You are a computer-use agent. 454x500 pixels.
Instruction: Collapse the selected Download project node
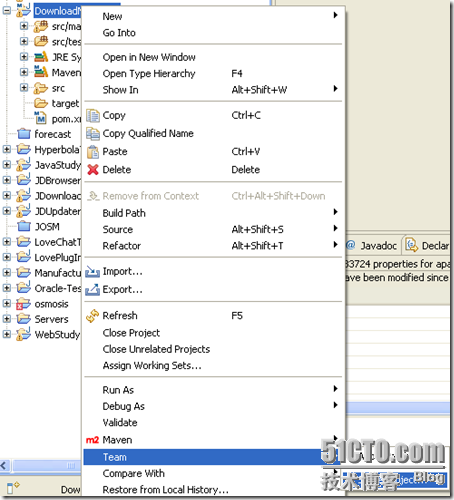coord(7,11)
